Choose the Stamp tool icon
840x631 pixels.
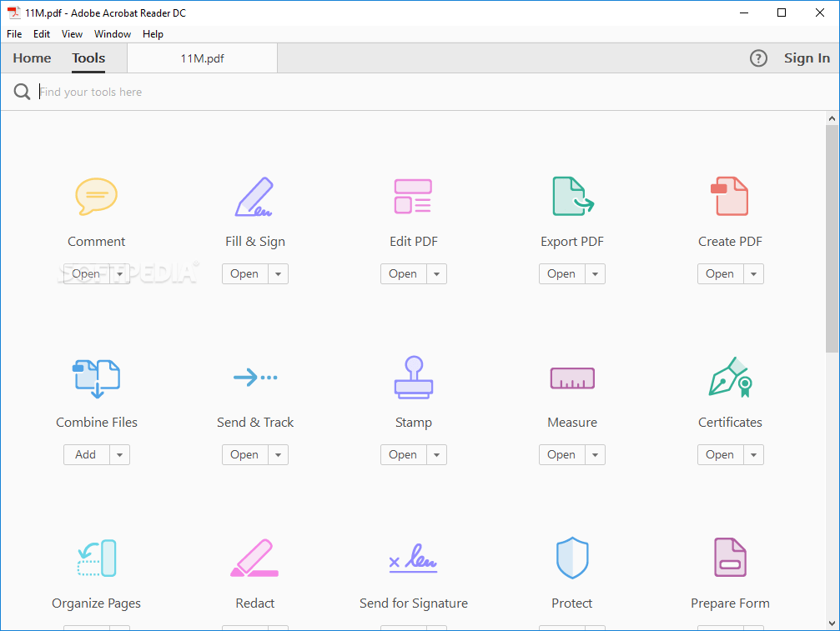tap(414, 378)
